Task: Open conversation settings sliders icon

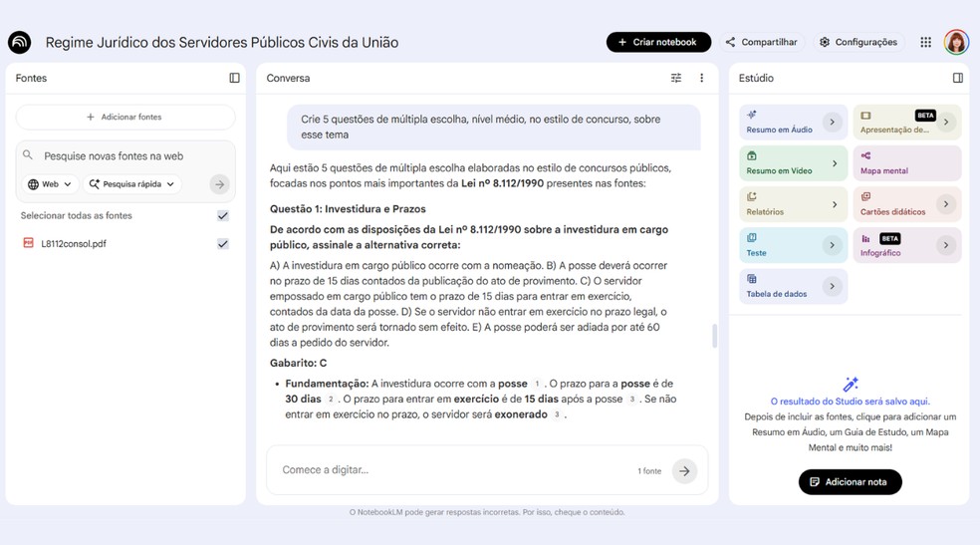Action: [676, 78]
